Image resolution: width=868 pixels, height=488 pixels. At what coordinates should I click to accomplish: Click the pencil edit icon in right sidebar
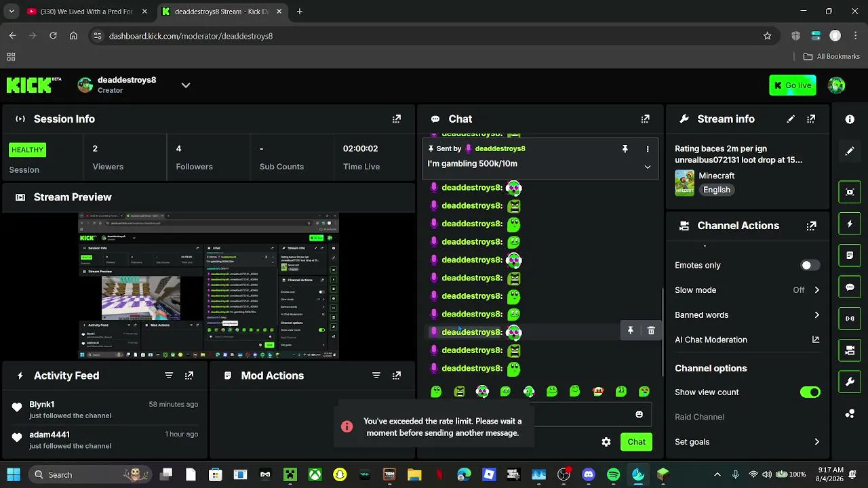pyautogui.click(x=850, y=151)
